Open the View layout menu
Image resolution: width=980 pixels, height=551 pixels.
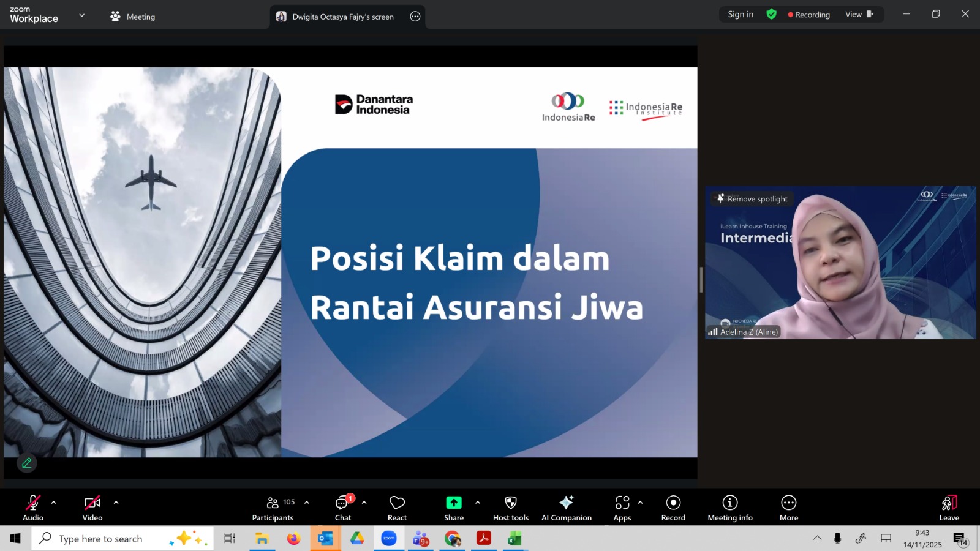pos(859,14)
